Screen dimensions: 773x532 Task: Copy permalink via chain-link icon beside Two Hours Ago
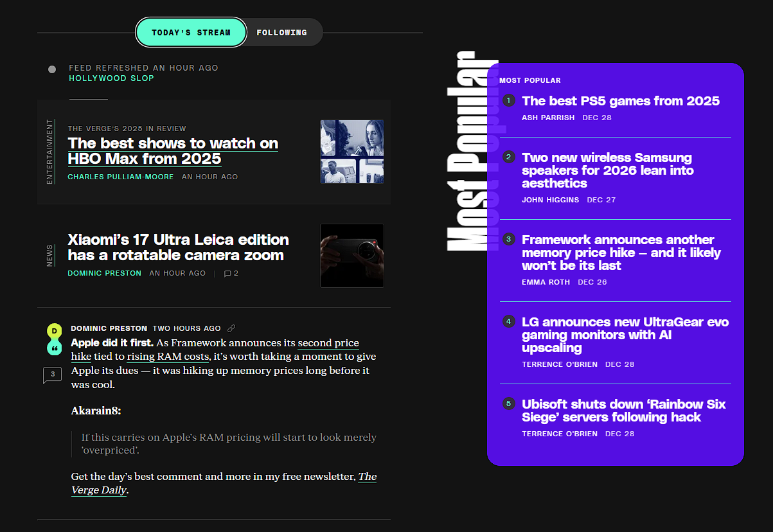click(x=231, y=328)
